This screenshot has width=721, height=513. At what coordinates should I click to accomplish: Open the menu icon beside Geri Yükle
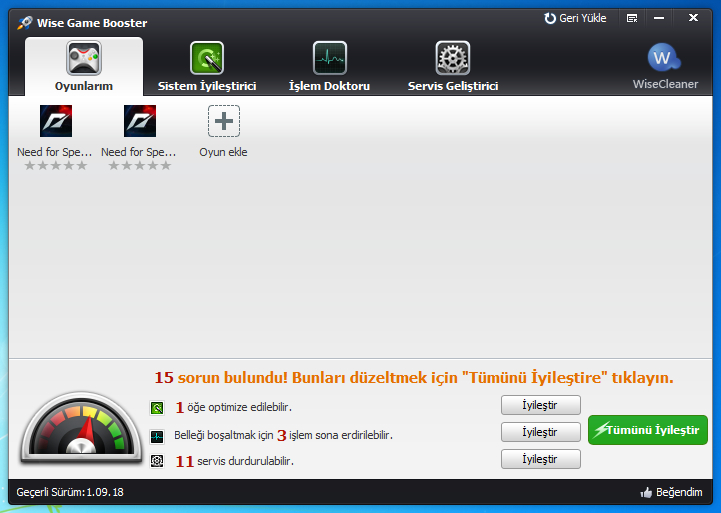point(632,18)
